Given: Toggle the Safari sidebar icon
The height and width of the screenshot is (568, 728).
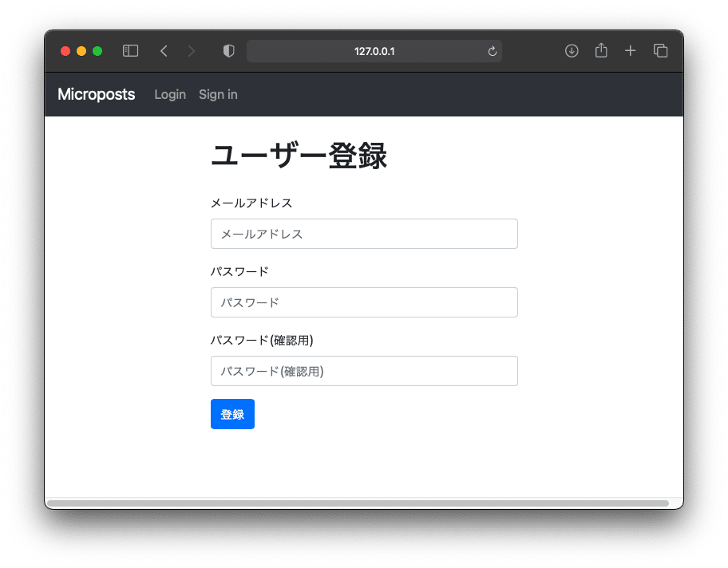Looking at the screenshot, I should [130, 51].
